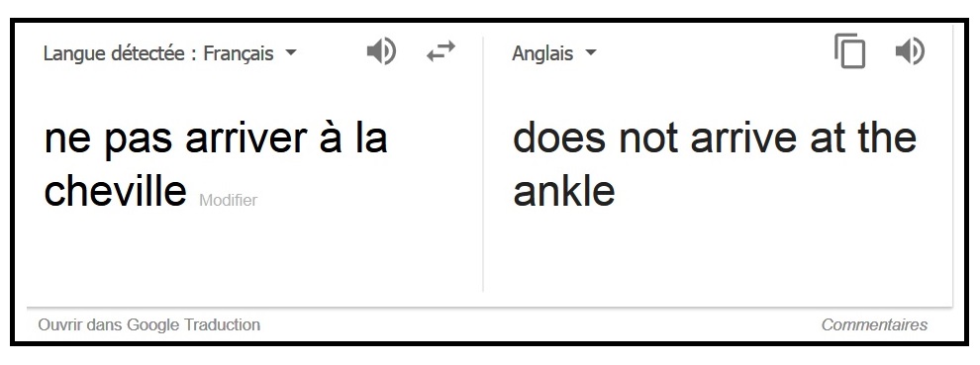Click the word 'does' in translation output

[x=559, y=138]
